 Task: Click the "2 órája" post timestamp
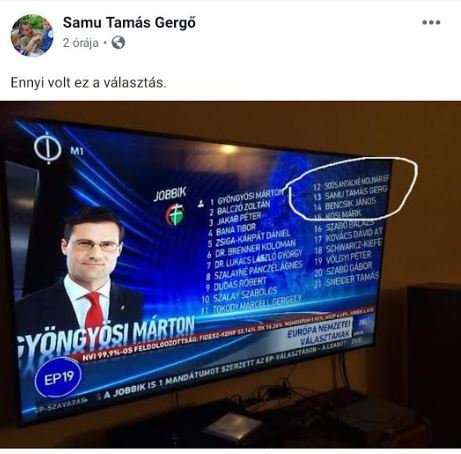81,43
